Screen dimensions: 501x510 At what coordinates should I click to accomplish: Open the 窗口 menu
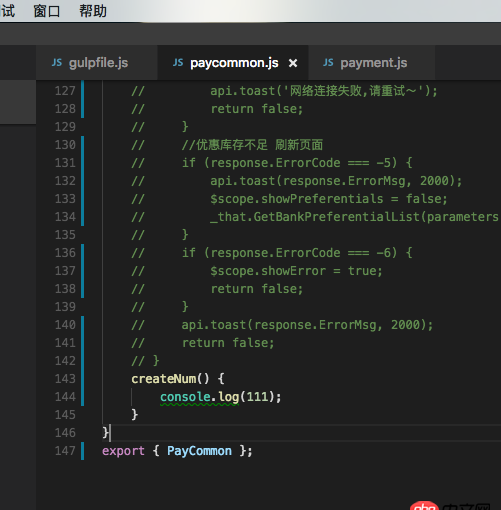(x=47, y=11)
